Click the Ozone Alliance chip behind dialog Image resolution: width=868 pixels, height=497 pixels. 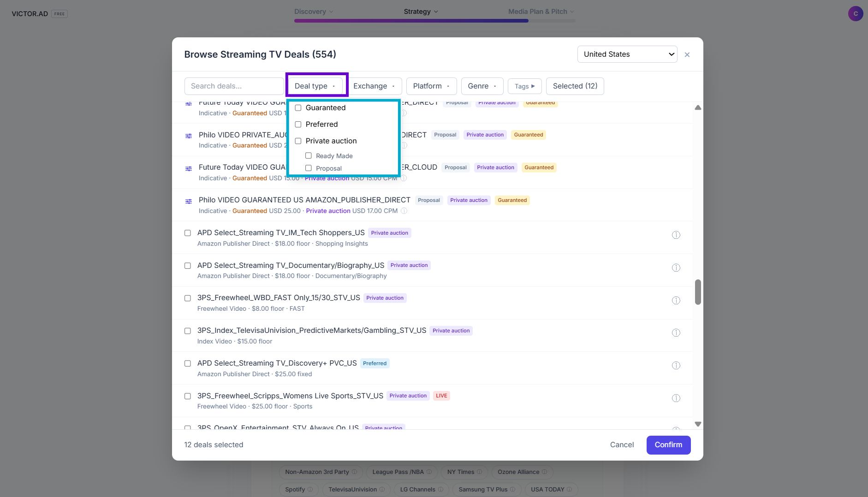pos(522,472)
